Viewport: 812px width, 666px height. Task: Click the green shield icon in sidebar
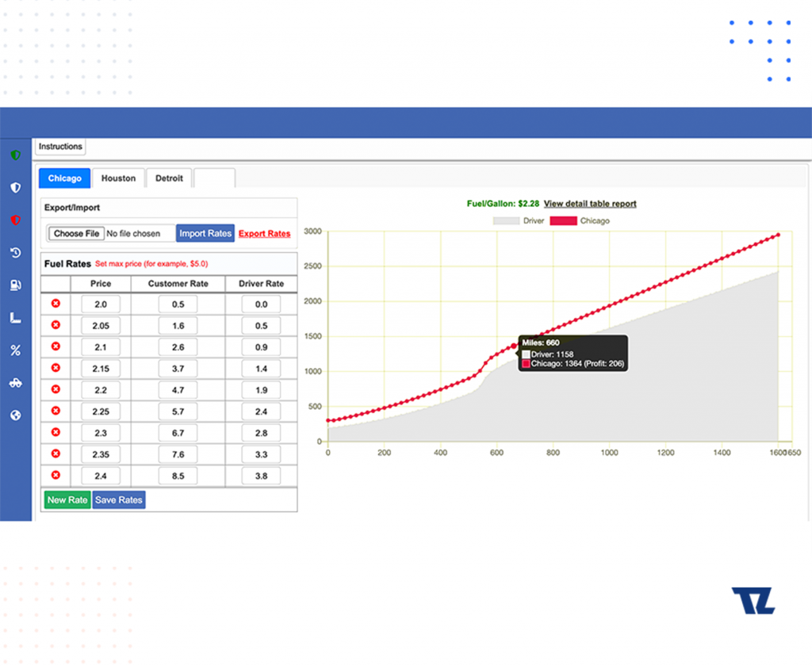15,155
